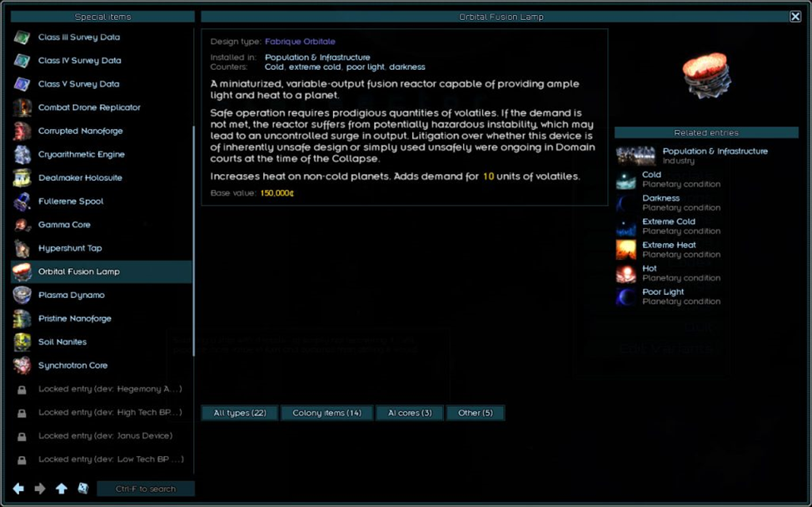Click the up arrow navigation icon
Image resolution: width=812 pixels, height=507 pixels.
(x=62, y=489)
